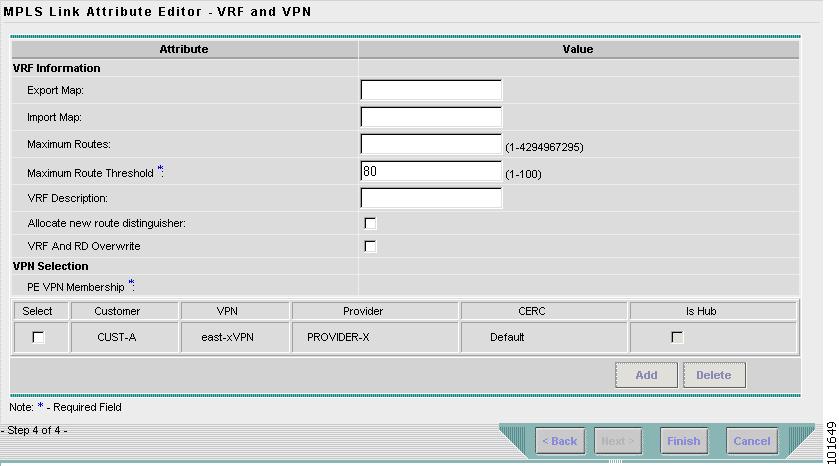Toggle Is Hub checkbox for east-xVPN

coord(677,337)
